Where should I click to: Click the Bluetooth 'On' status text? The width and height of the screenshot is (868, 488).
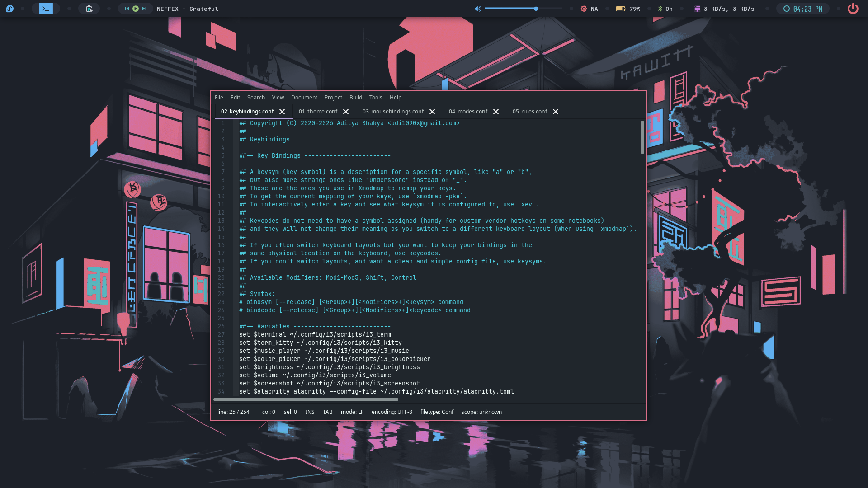coord(669,9)
